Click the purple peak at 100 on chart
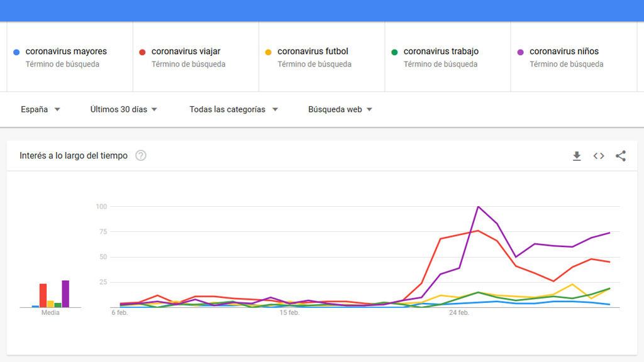Image resolution: width=644 pixels, height=362 pixels. click(478, 206)
